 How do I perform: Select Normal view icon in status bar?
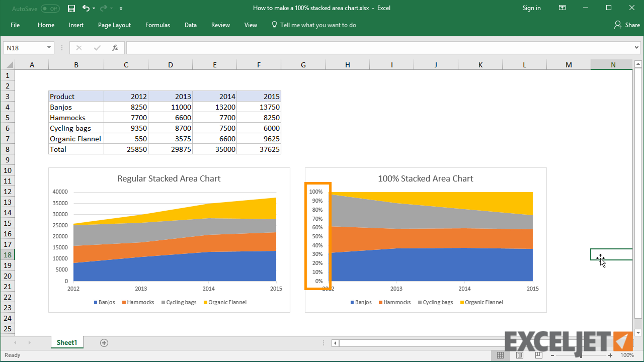[x=500, y=355]
